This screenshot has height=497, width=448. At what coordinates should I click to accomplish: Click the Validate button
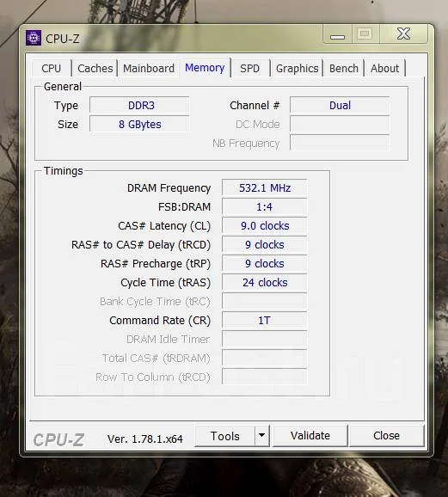[310, 436]
